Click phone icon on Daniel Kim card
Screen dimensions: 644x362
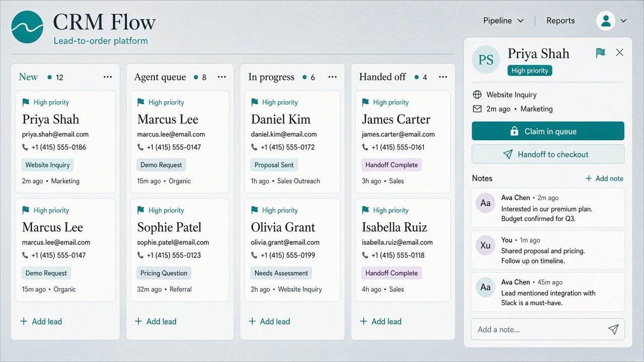(255, 147)
